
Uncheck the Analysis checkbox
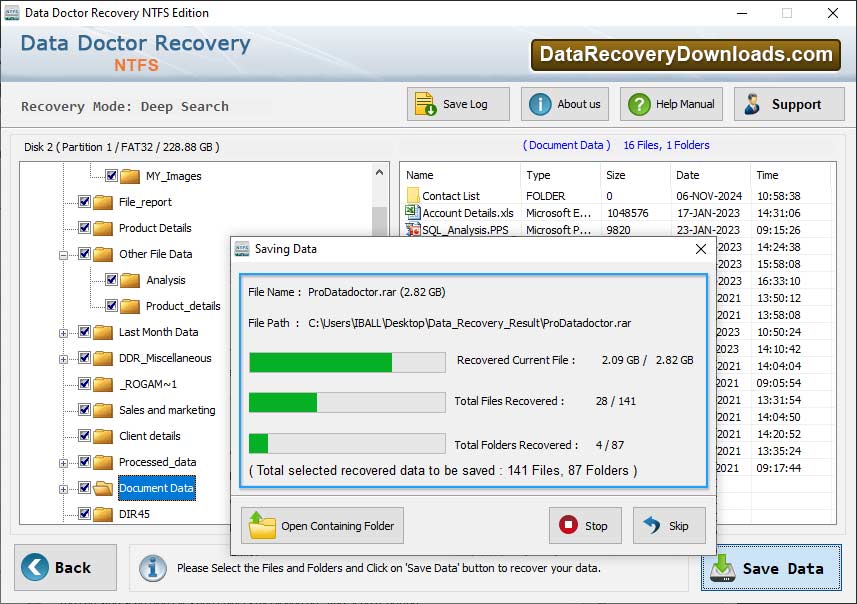(x=111, y=279)
